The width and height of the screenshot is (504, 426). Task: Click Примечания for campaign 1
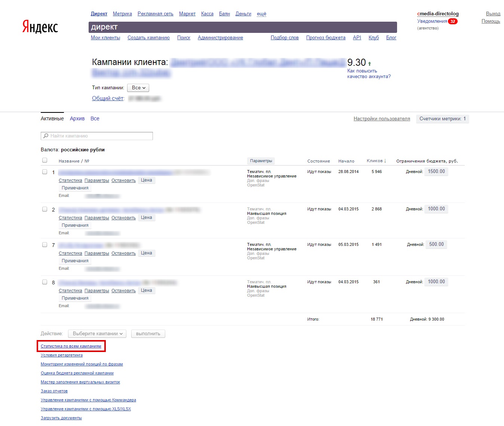[x=75, y=188]
